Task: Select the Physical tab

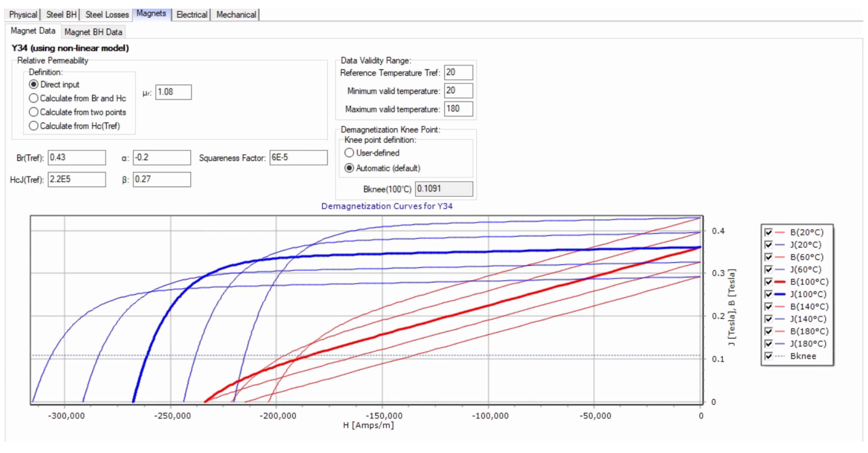Action: 23,14
